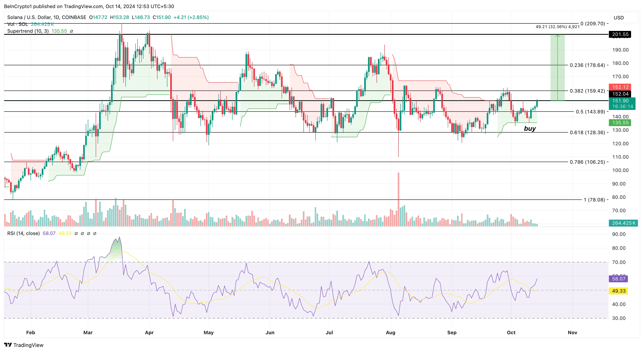644x352 pixels.
Task: Click the red 152.12 price tag
Action: 620,87
